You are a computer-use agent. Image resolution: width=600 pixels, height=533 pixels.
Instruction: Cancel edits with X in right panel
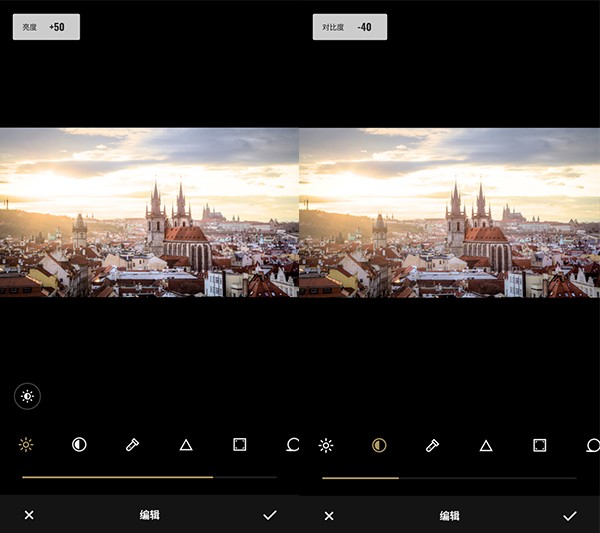pos(329,516)
